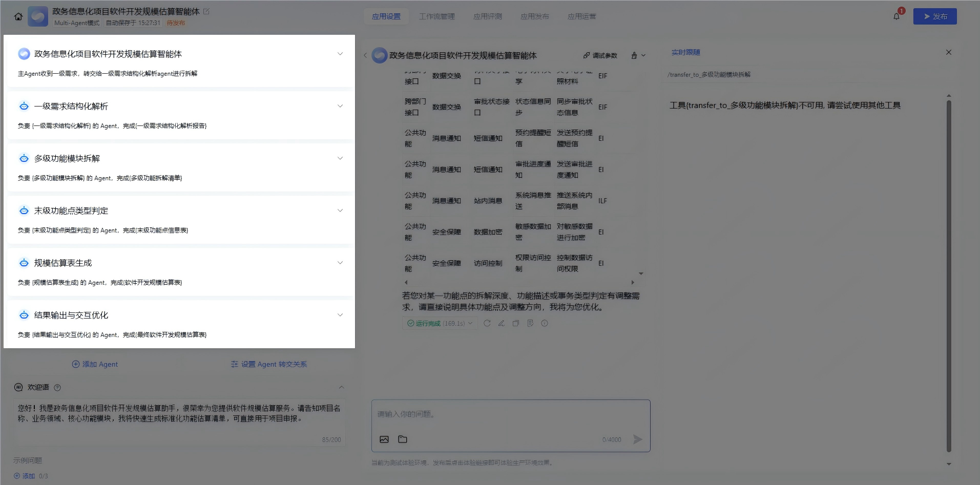The image size is (980, 485).
Task: Click the regenerate response icon
Action: tap(487, 323)
